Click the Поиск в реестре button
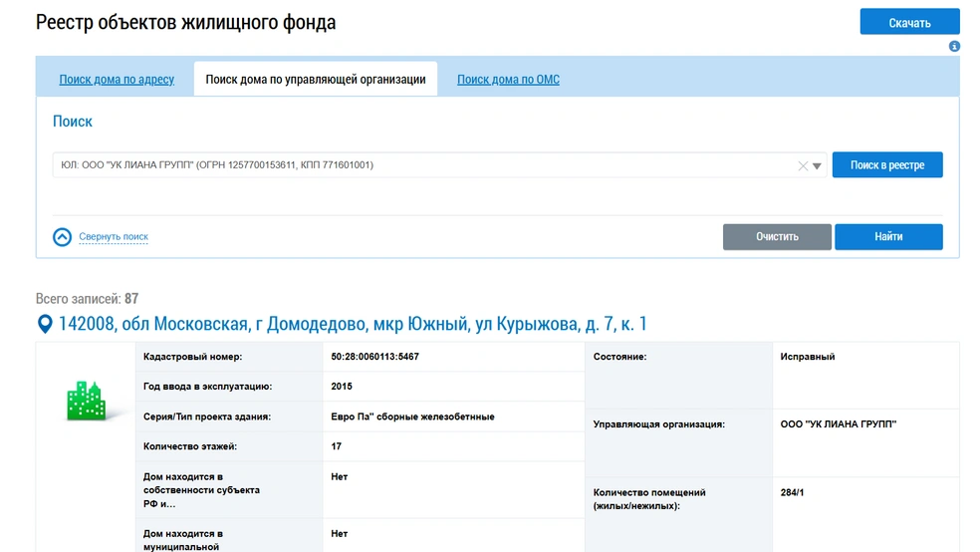 point(886,165)
